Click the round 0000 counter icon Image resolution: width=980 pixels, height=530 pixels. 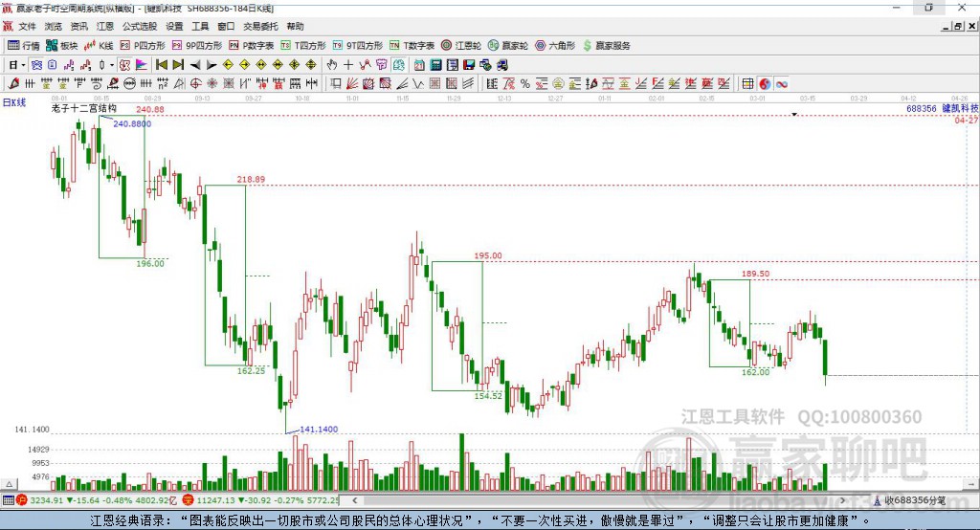point(129,84)
